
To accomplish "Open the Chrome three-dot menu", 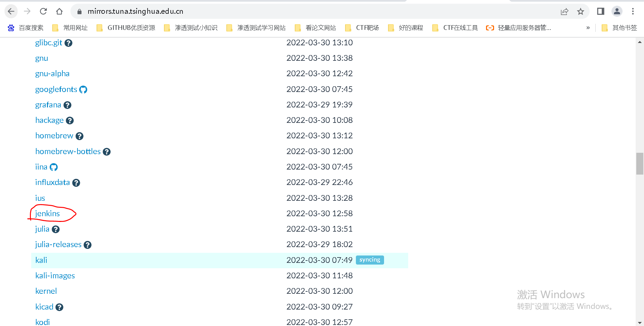I will coord(633,11).
